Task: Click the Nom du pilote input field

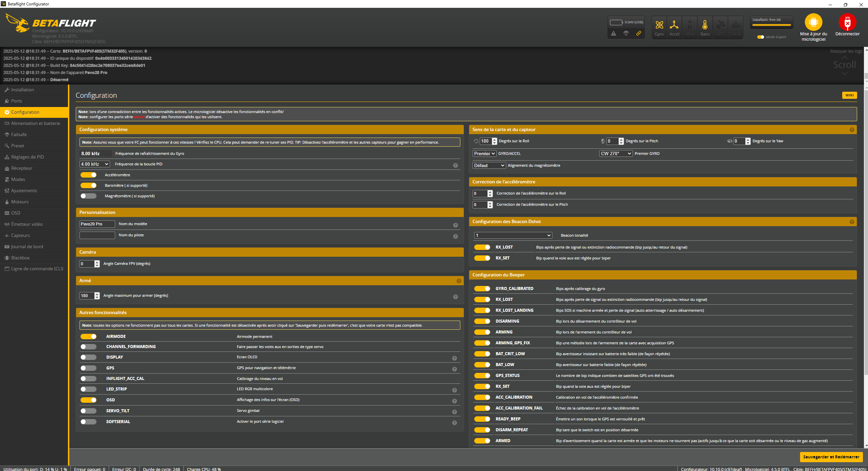Action: click(97, 235)
